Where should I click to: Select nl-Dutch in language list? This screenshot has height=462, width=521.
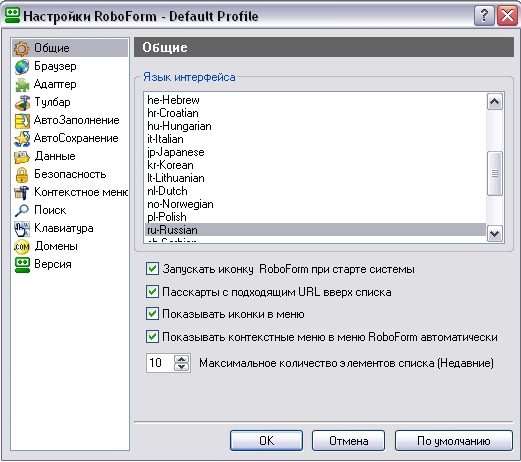point(315,191)
